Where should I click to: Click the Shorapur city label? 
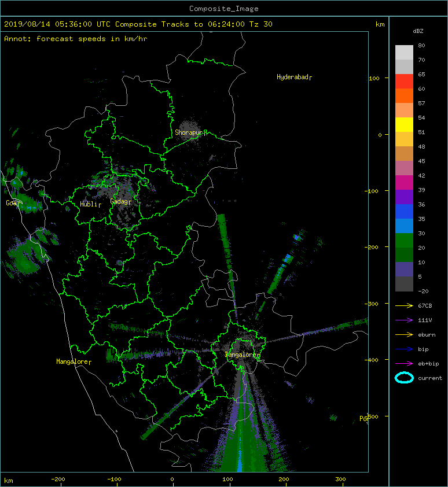190,132
